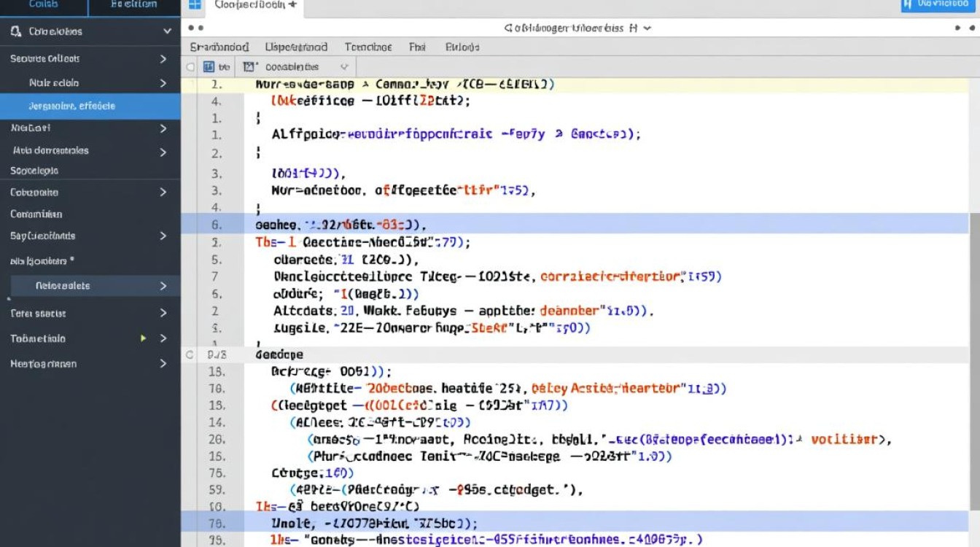Select the second tab atop the sidebar

133,6
